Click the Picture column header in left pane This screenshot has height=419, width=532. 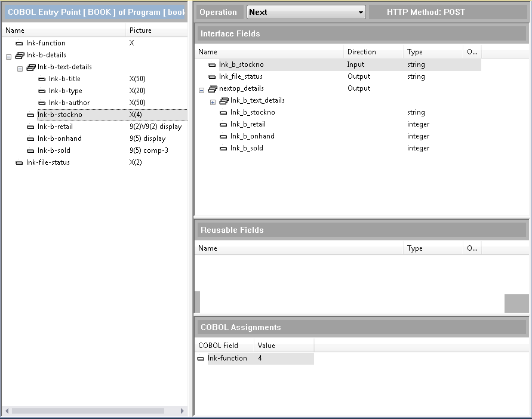140,30
